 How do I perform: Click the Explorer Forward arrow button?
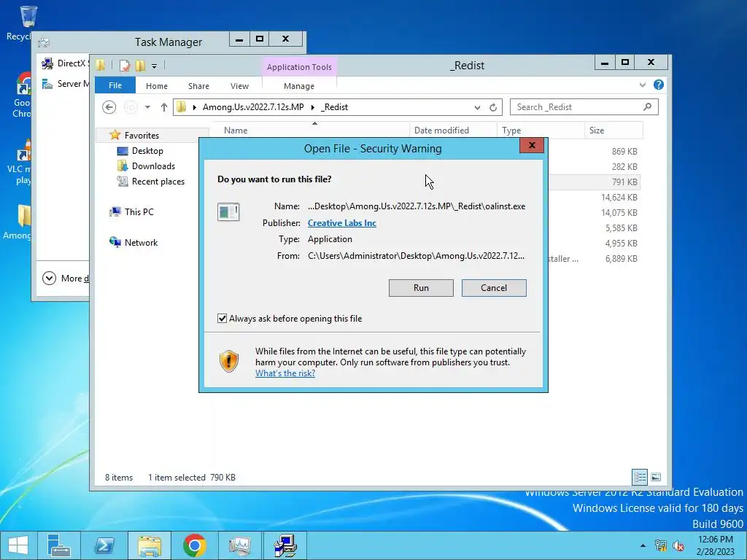131,107
